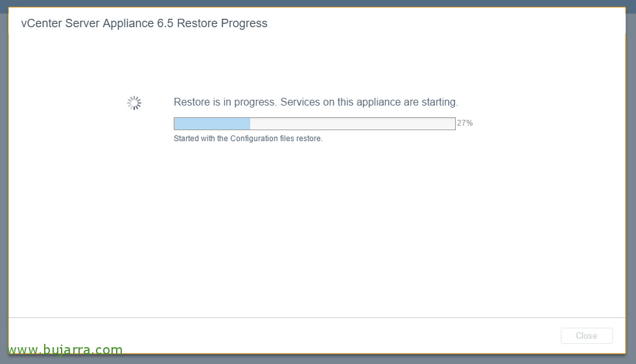Click 'Services on this appliance are starting.' text
636x364 pixels.
pos(369,102)
